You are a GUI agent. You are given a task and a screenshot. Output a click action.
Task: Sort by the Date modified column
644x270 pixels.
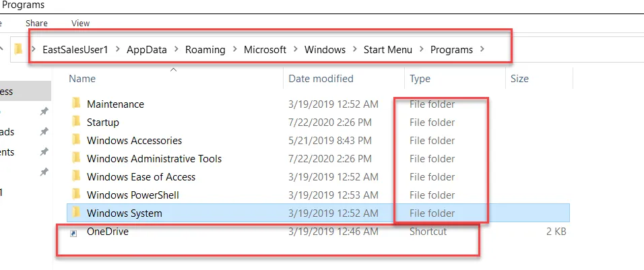[x=321, y=79]
